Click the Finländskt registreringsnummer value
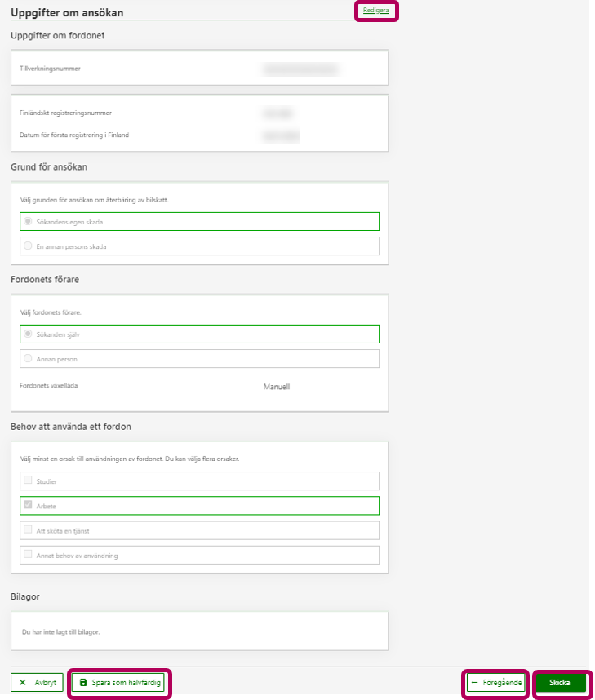 tap(277, 113)
